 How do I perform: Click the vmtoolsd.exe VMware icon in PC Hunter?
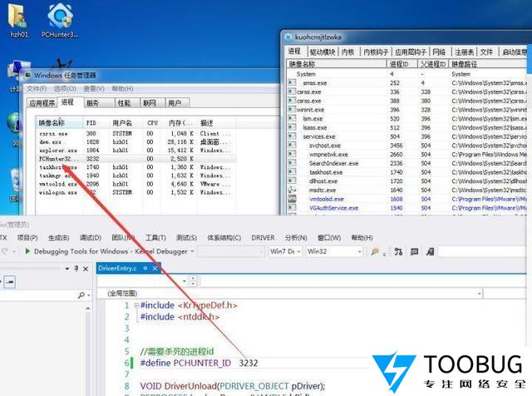coord(292,199)
